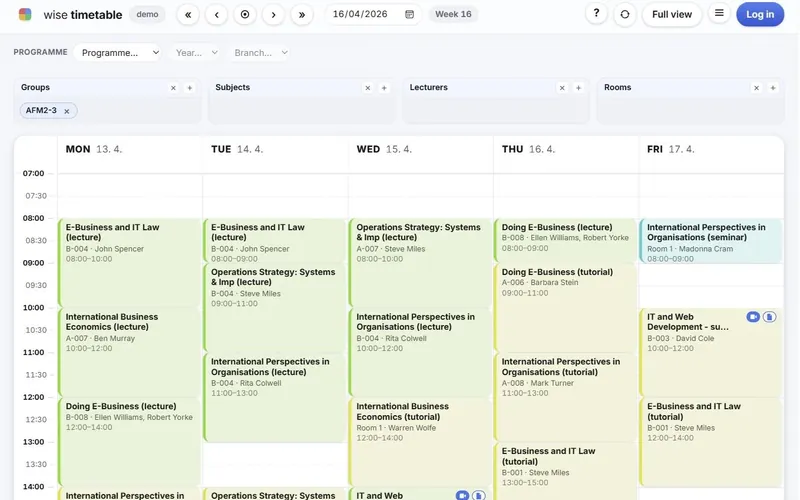This screenshot has height=500, width=800.
Task: Go to next week arrow
Action: [273, 14]
